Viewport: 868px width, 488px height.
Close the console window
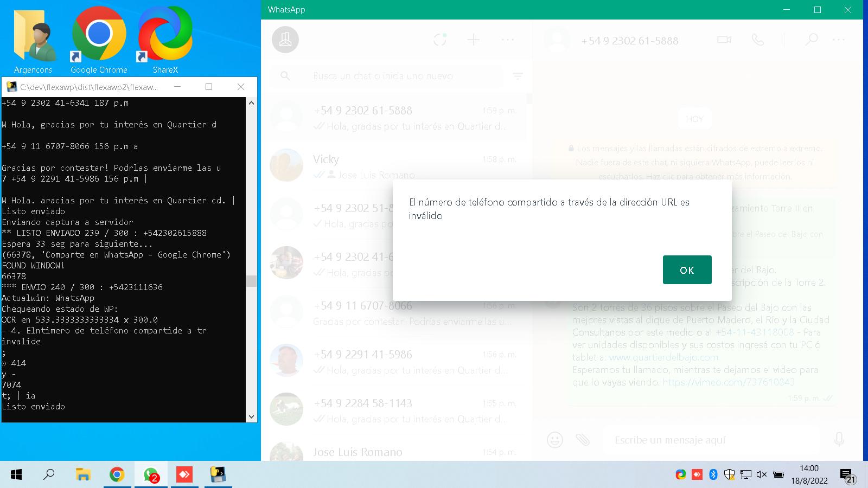click(241, 87)
